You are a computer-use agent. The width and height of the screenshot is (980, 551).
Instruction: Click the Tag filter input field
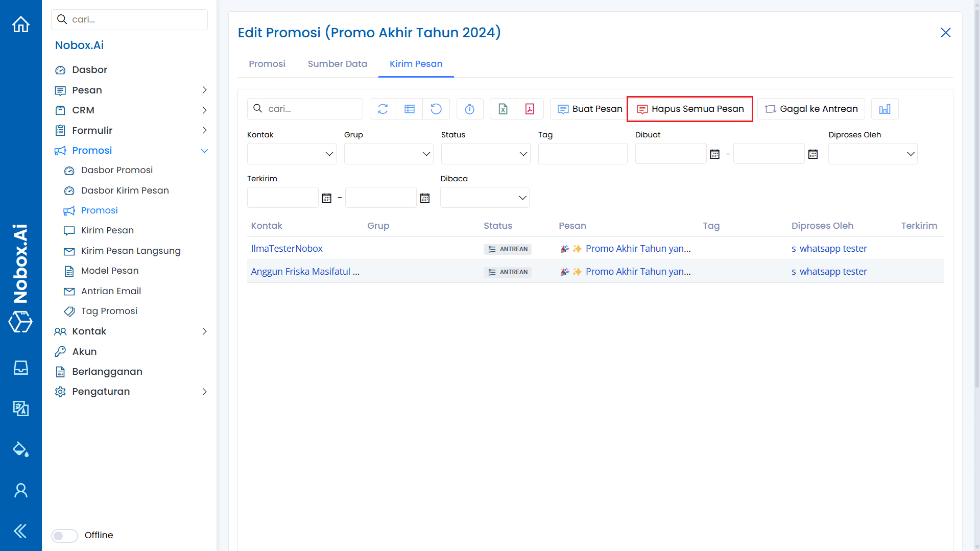tap(582, 154)
